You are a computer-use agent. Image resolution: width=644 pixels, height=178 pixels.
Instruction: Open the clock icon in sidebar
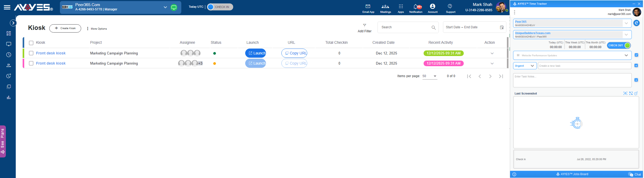coord(9,55)
